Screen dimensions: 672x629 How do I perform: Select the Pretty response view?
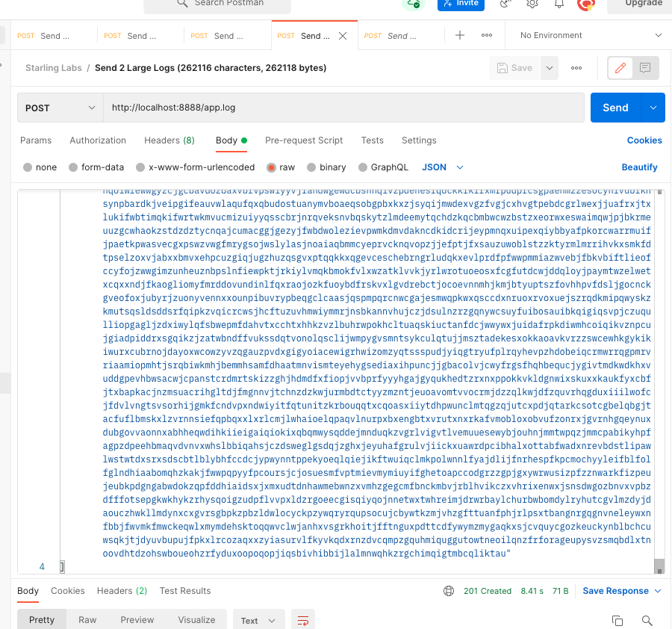coord(42,620)
